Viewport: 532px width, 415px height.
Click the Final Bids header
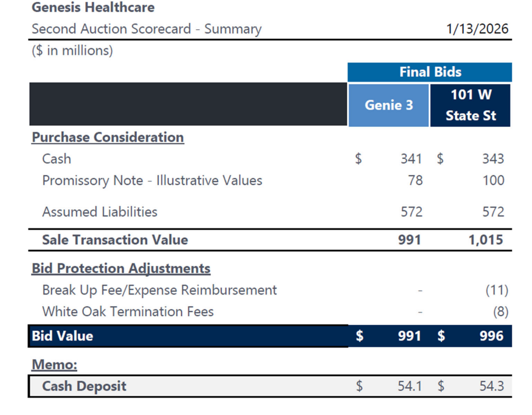430,72
